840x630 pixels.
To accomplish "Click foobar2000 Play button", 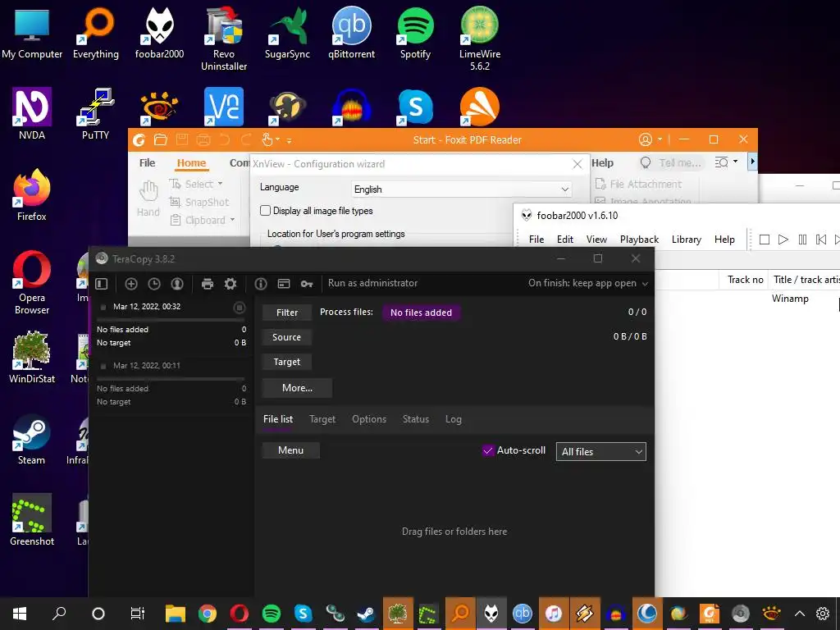I will point(783,240).
